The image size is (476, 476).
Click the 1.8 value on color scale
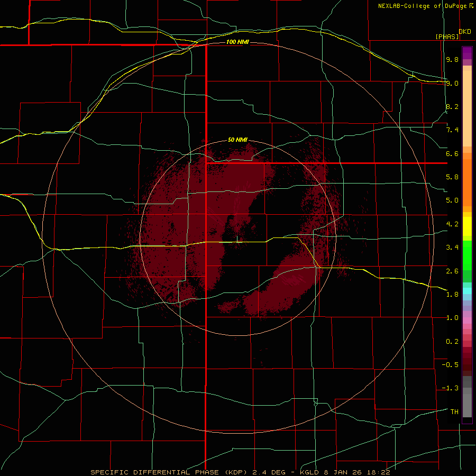click(x=452, y=295)
